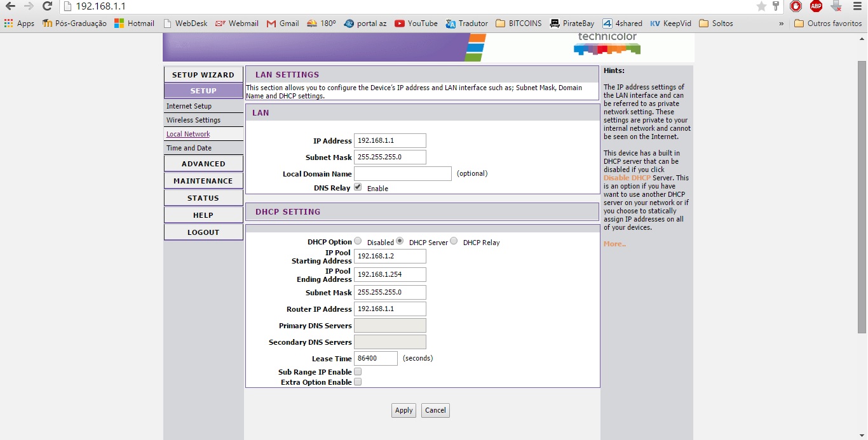Screen dimensions: 868x440
Task: Enable the Sub Range IP checkbox
Action: click(358, 371)
